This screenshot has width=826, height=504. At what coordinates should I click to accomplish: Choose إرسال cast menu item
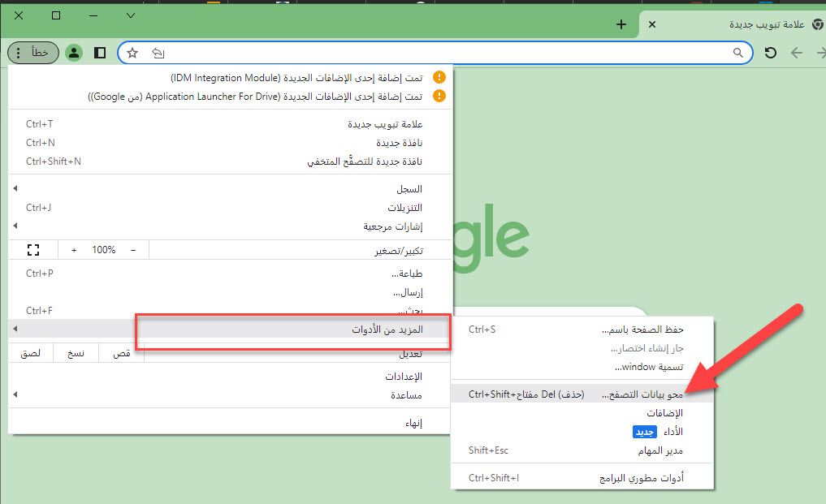230,292
